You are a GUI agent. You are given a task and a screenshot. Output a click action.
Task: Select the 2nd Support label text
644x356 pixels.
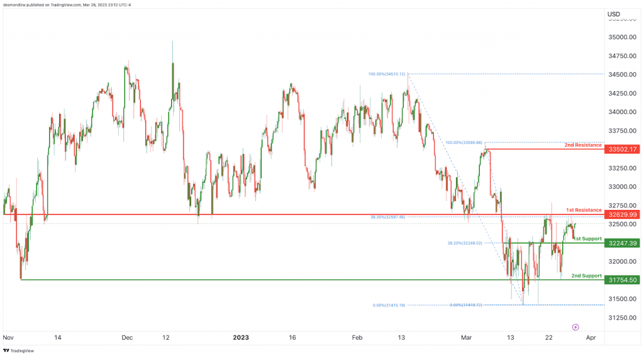click(587, 276)
